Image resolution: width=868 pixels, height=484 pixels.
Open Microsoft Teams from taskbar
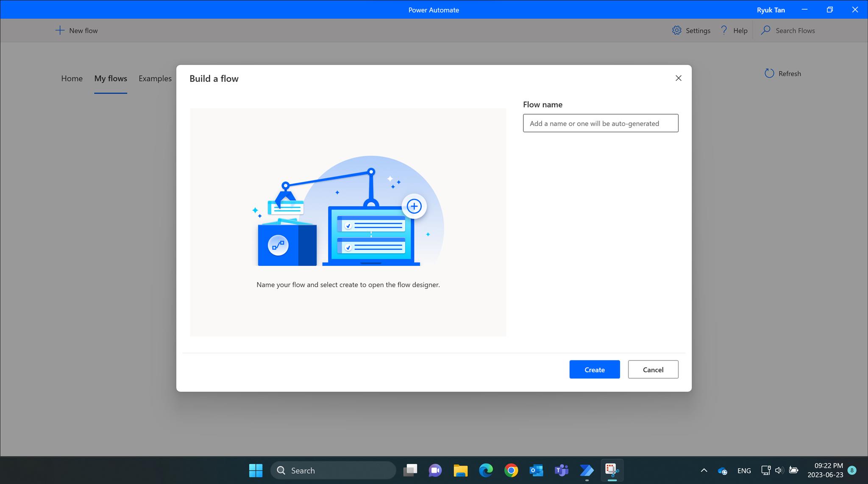(x=562, y=470)
